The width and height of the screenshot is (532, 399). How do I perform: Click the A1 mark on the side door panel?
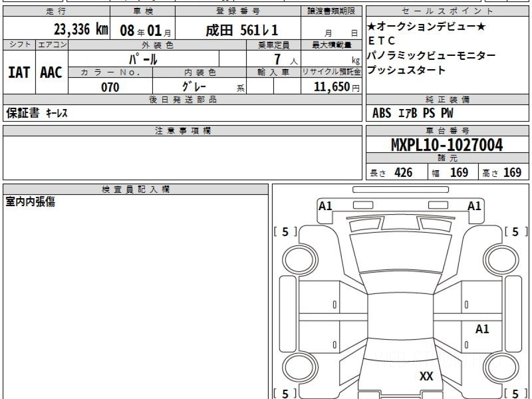click(x=482, y=329)
